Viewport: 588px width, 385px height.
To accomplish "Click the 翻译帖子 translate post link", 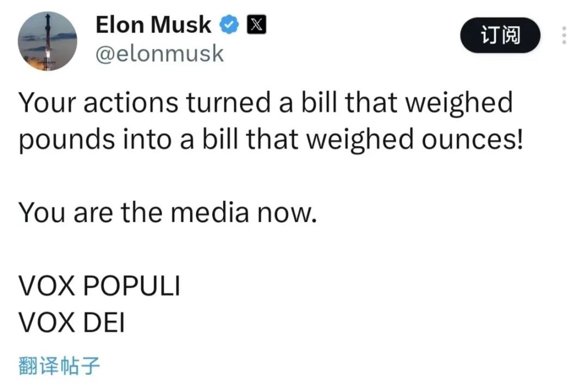I will pos(59,365).
